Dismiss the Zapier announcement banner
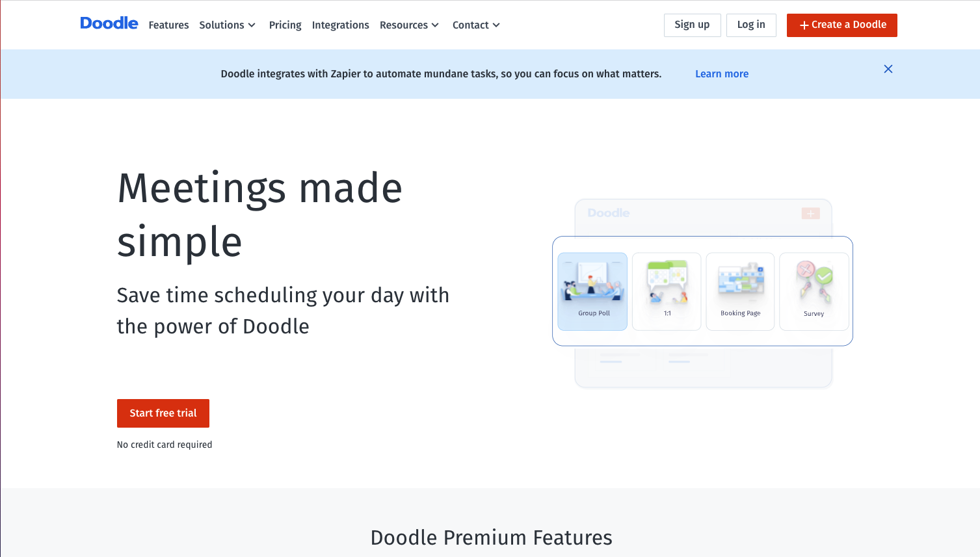Viewport: 980px width, 557px height. click(x=888, y=69)
